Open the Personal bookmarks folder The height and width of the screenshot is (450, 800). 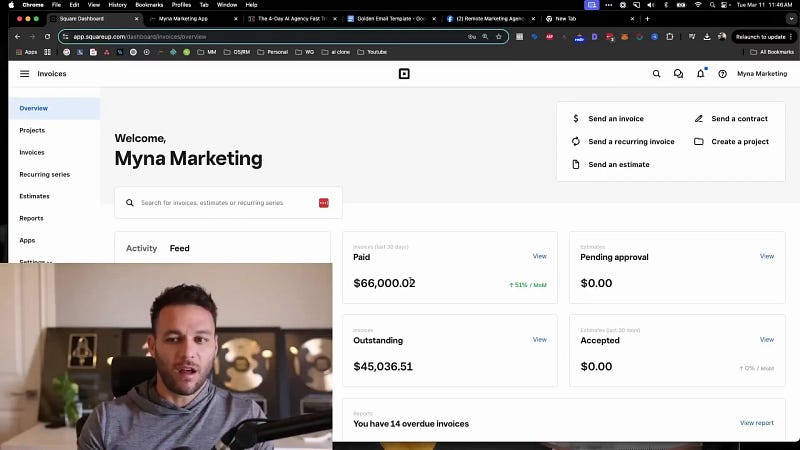[272, 52]
